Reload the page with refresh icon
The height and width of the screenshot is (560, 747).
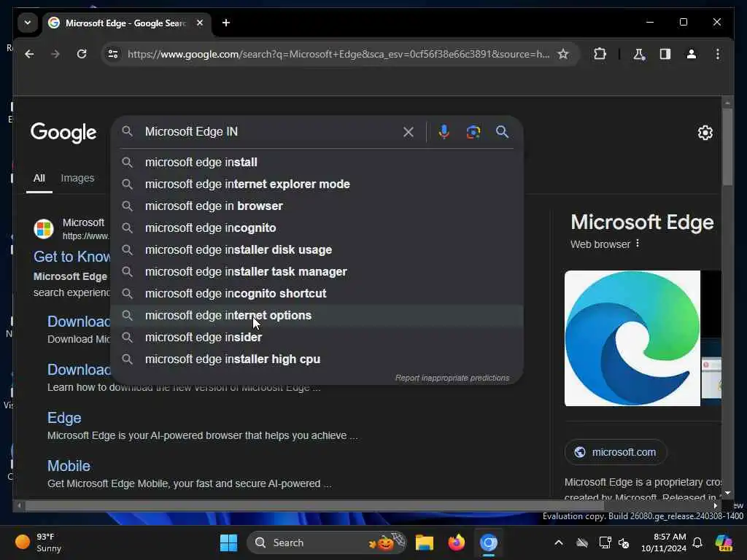(x=82, y=54)
